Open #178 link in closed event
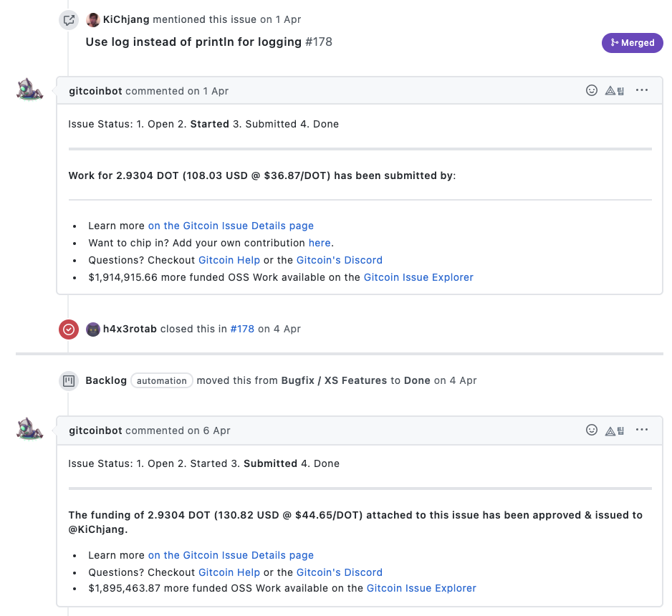Image resolution: width=672 pixels, height=616 pixels. [242, 329]
